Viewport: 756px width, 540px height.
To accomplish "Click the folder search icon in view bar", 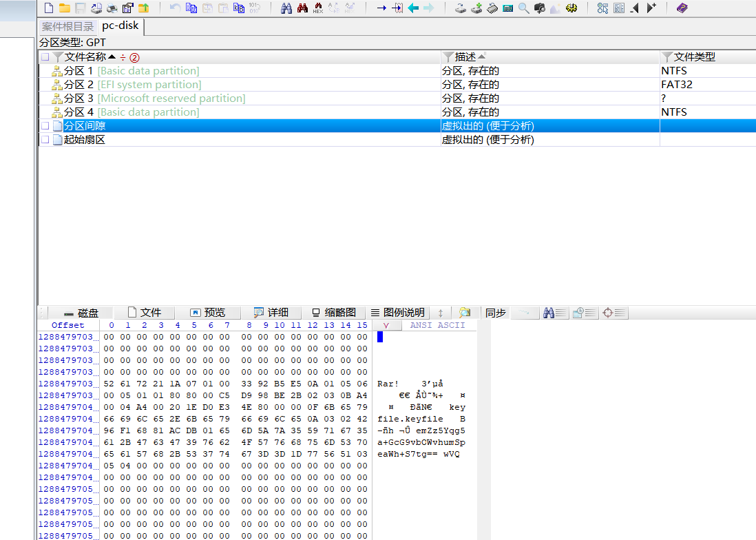I will (465, 313).
